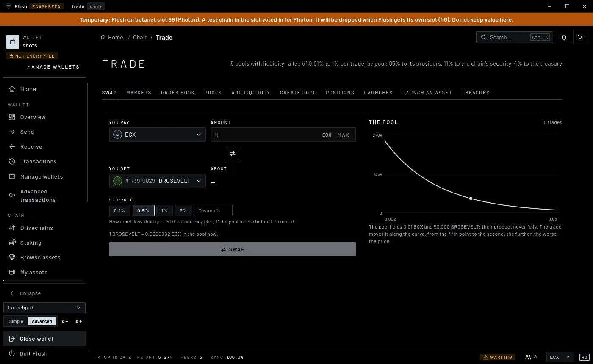Open the Send page
The image size is (593, 364).
[44, 132]
